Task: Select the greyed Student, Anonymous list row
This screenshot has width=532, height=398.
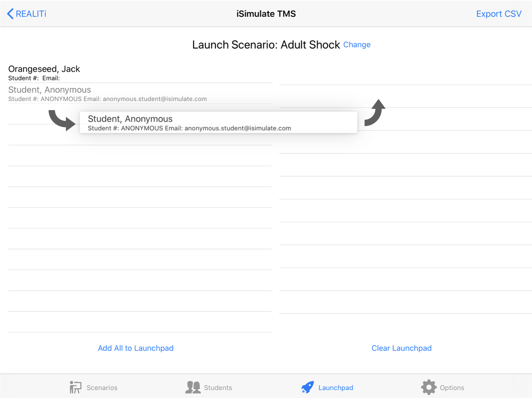Action: point(107,94)
